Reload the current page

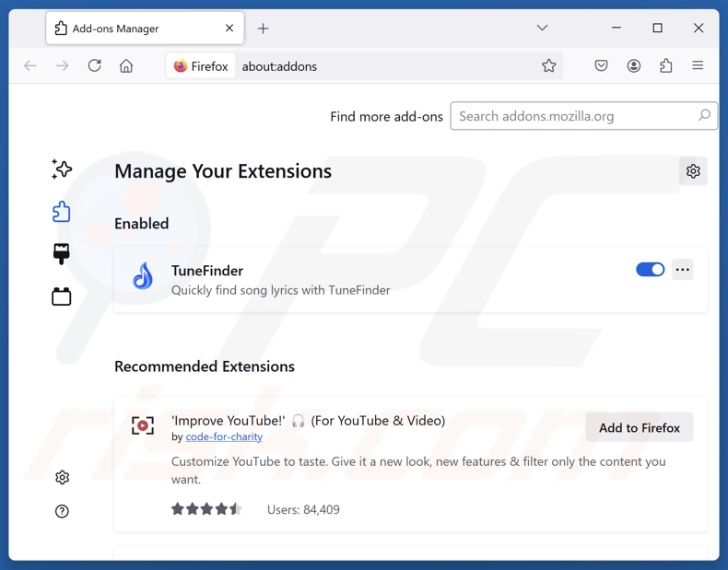[x=94, y=65]
